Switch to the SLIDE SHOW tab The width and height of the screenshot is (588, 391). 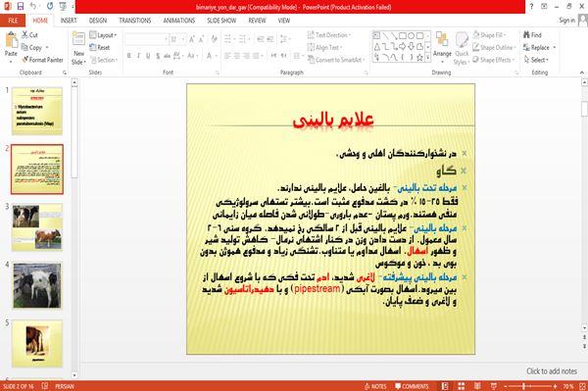pyautogui.click(x=221, y=21)
